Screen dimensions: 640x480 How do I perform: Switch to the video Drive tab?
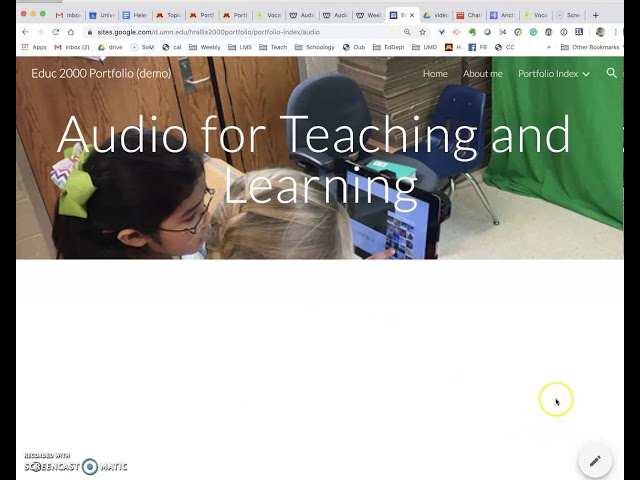pos(436,15)
